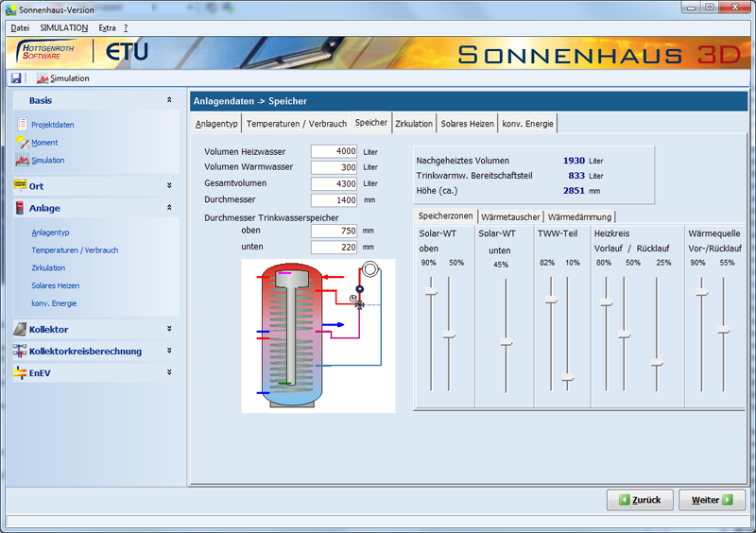Screen dimensions: 756x533
Task: Click the green arrow on Zurück button
Action: 625,500
